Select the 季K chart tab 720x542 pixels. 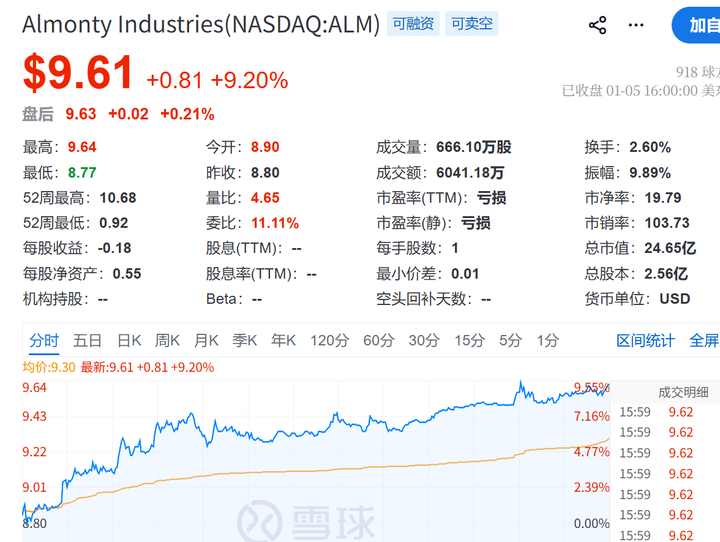coord(244,341)
